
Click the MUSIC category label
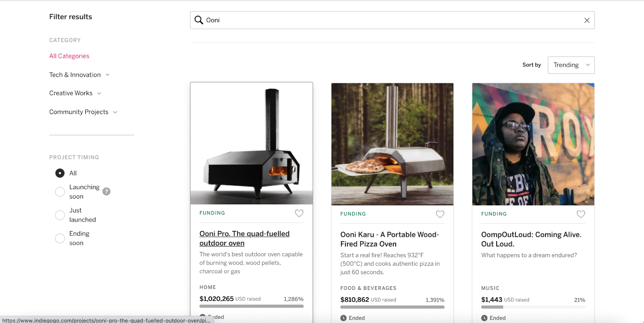point(490,288)
